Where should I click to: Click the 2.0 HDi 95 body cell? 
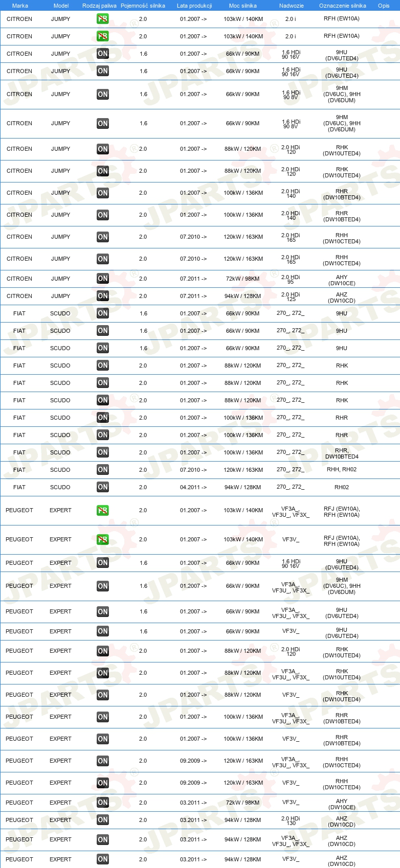point(291,279)
